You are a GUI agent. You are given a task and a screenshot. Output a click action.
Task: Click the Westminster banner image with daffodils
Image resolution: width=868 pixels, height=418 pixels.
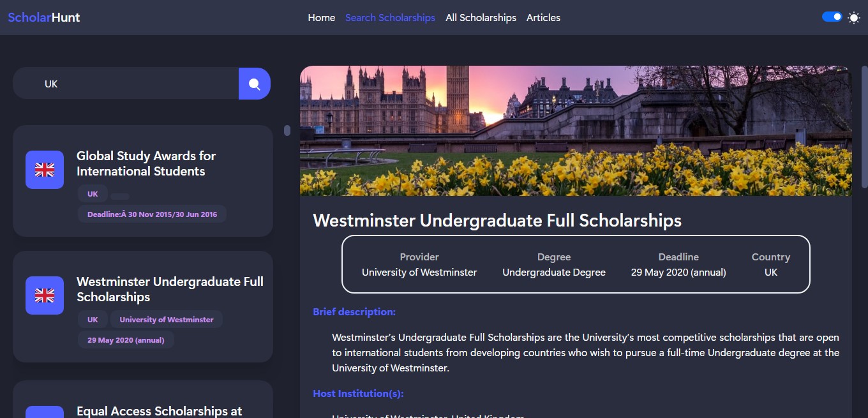click(x=576, y=130)
